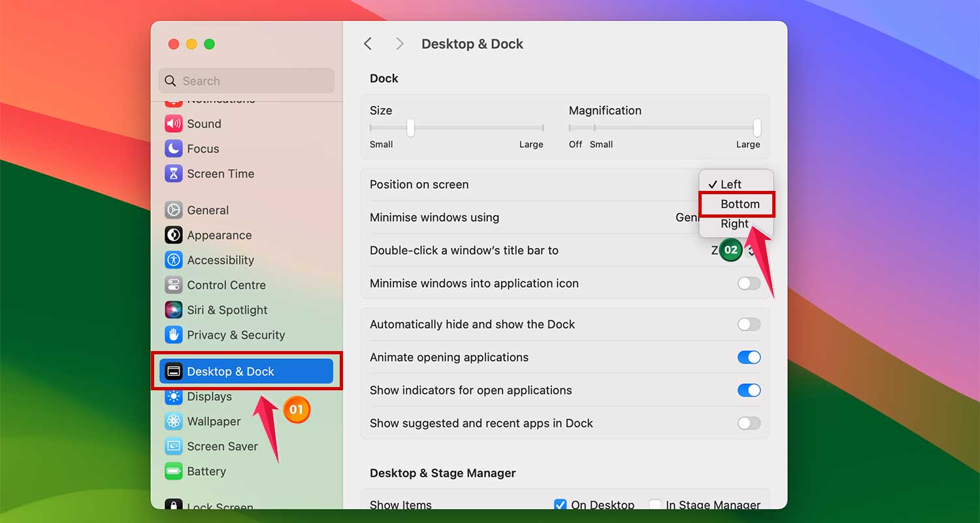Open Sound settings in the sidebar
980x523 pixels.
(x=203, y=124)
